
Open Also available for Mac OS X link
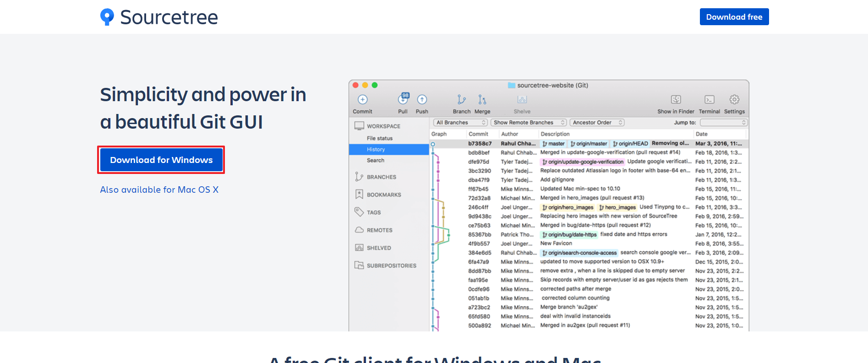click(x=159, y=190)
